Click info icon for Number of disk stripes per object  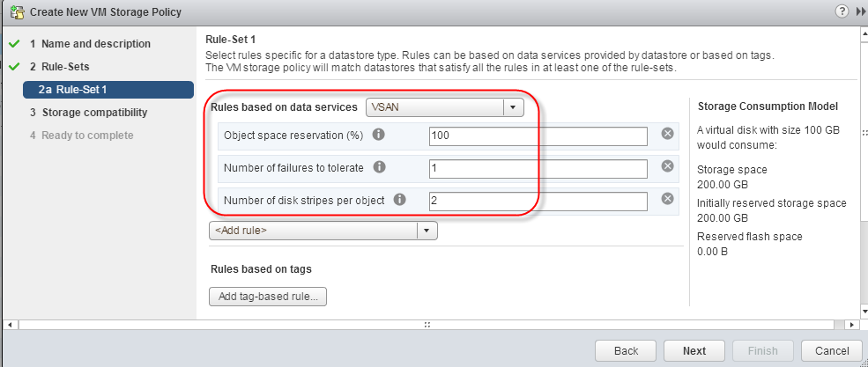tap(400, 200)
